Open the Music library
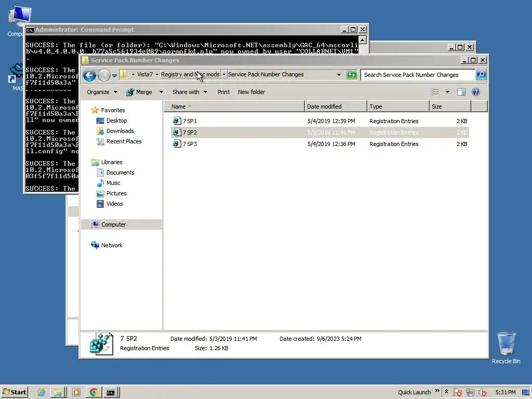 coord(109,183)
